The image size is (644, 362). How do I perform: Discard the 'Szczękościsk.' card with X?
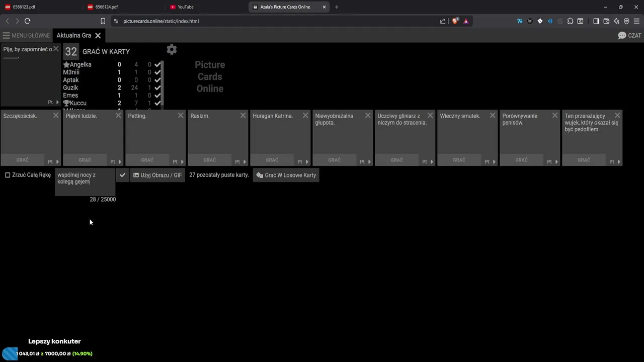click(56, 116)
